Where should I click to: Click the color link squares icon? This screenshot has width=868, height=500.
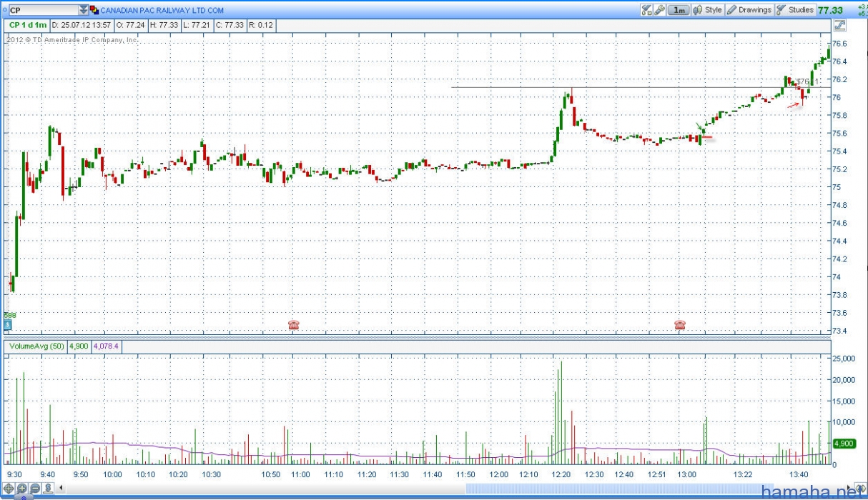point(94,10)
